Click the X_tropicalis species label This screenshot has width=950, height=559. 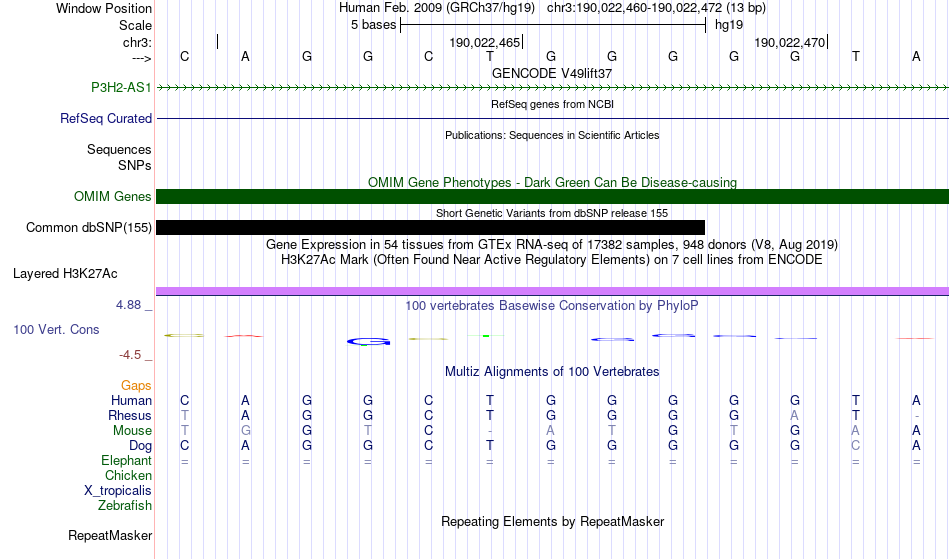[x=118, y=491]
